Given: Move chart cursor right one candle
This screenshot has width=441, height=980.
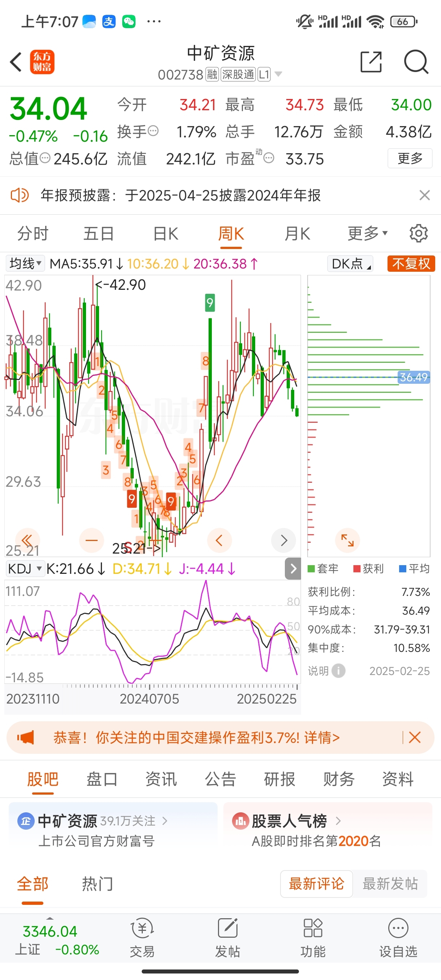Looking at the screenshot, I should (x=283, y=540).
